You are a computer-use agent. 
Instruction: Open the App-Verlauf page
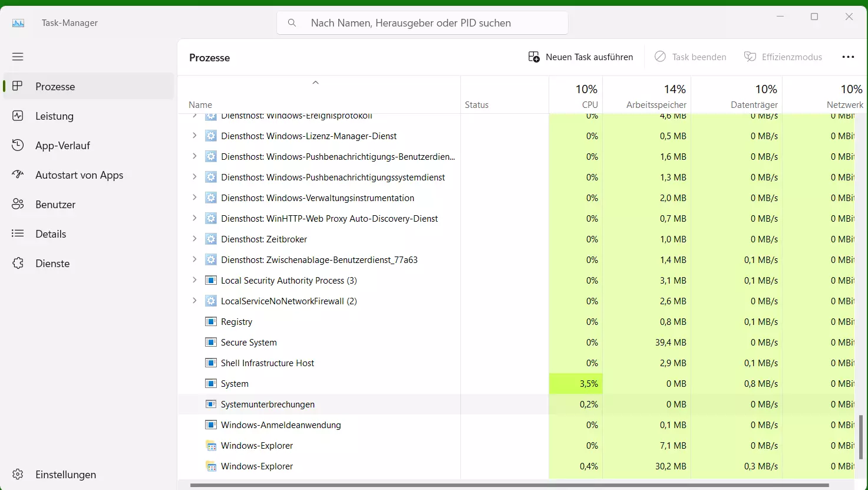tap(88, 145)
